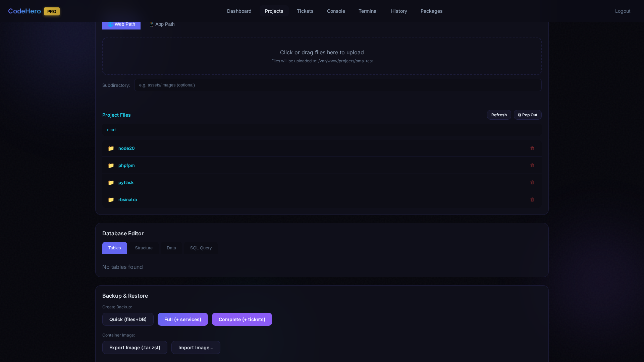Switch to the App Path tab
The height and width of the screenshot is (362, 644).
[x=162, y=24]
